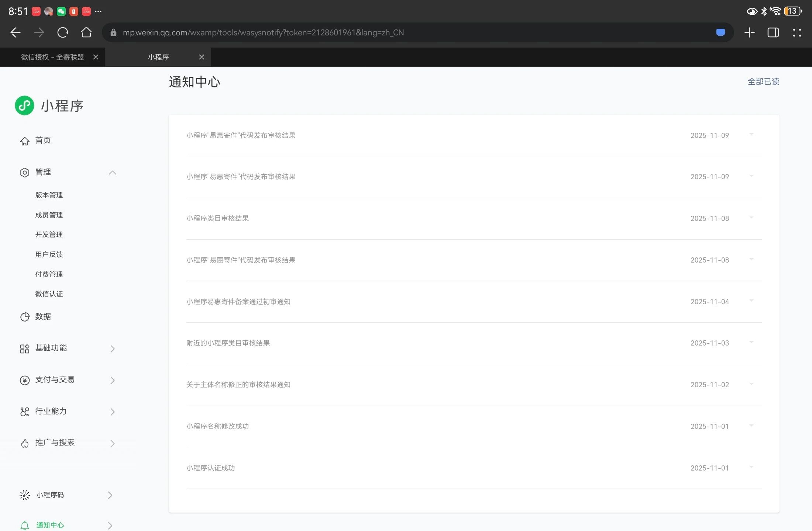Click the 数据 pie chart icon

click(25, 317)
